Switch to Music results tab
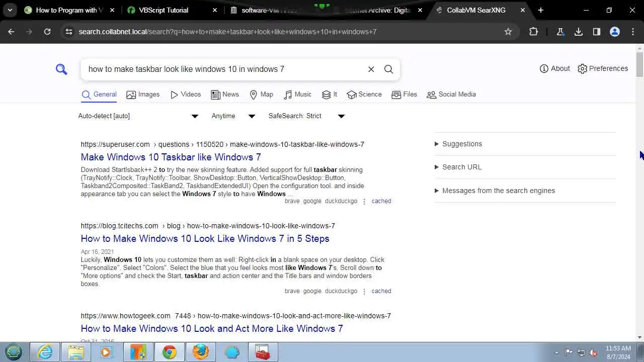This screenshot has height=362, width=644. point(298,94)
